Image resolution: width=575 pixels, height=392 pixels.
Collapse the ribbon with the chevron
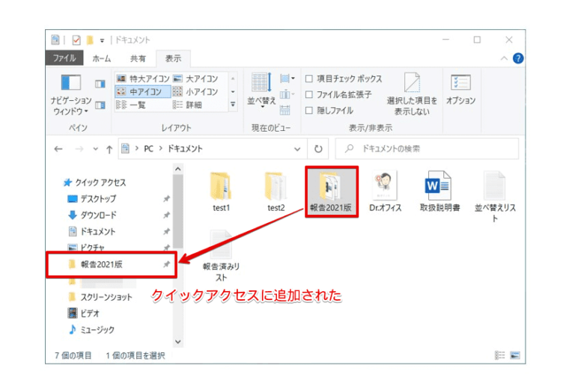504,58
